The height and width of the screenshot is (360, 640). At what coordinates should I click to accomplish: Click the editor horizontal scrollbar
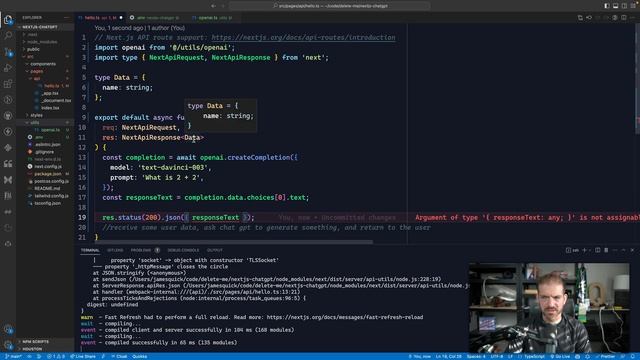tap(233, 242)
